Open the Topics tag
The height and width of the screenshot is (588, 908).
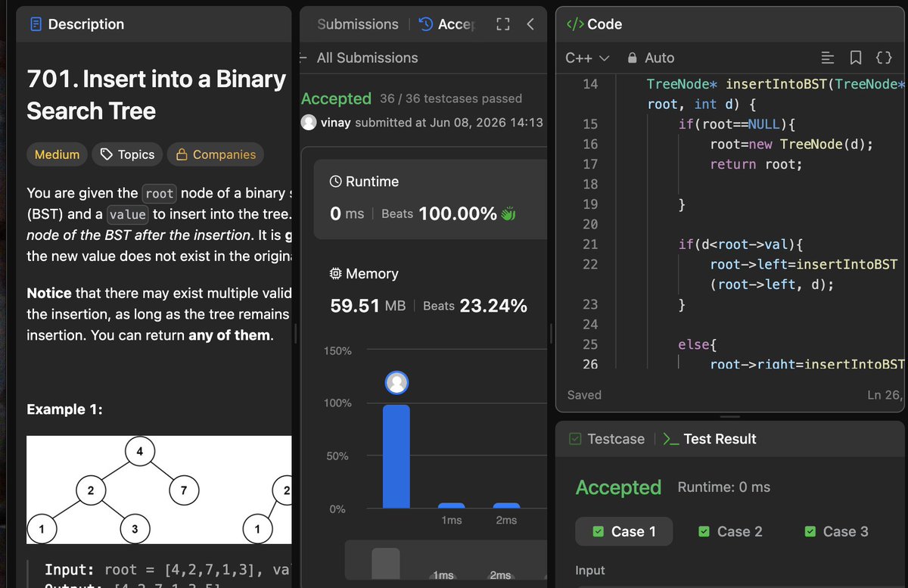pos(127,154)
